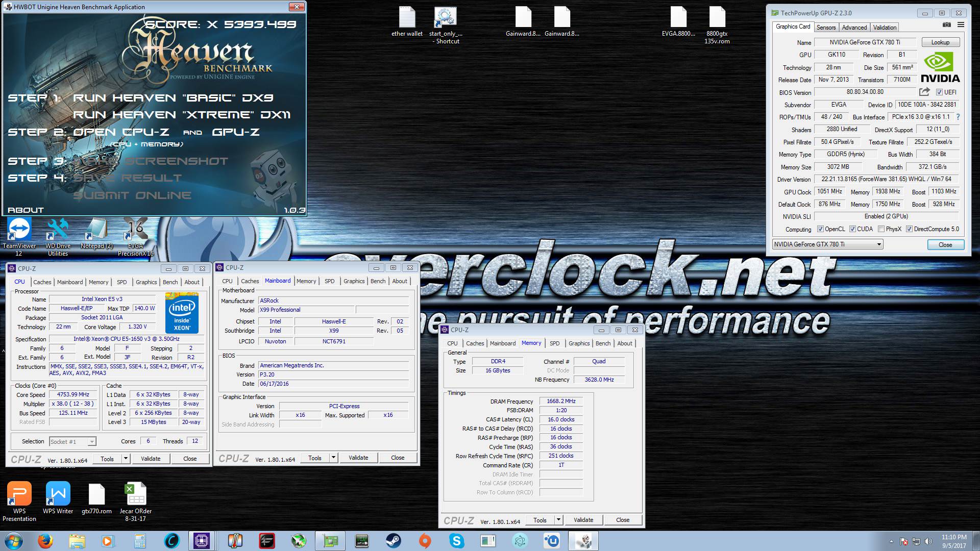The image size is (980, 551).
Task: Click Validate in CPU-Z Memory window
Action: pyautogui.click(x=583, y=520)
